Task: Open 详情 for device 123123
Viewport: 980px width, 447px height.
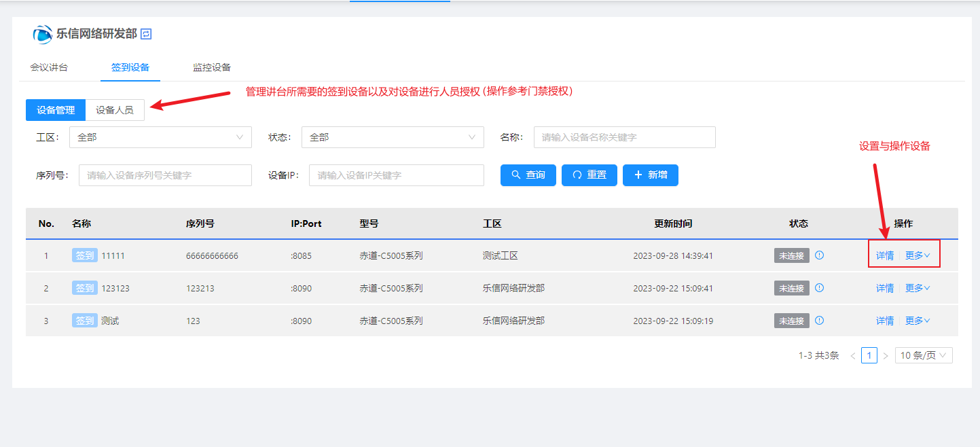Action: click(x=884, y=288)
